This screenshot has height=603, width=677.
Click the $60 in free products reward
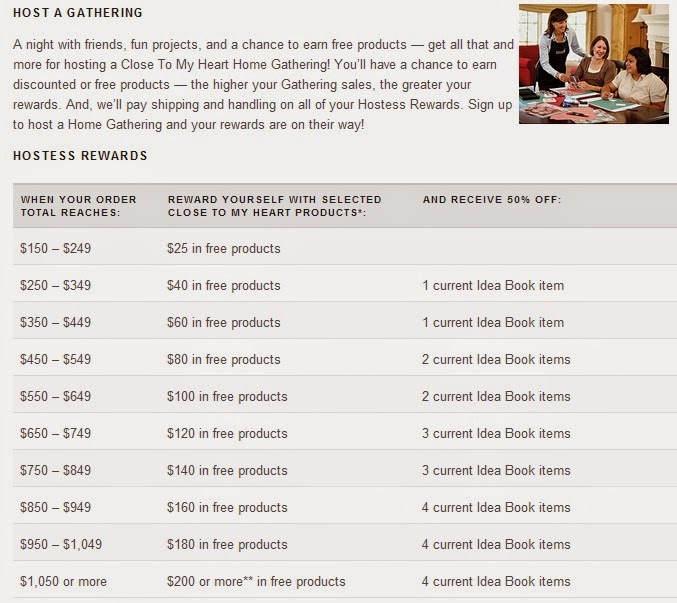point(223,322)
